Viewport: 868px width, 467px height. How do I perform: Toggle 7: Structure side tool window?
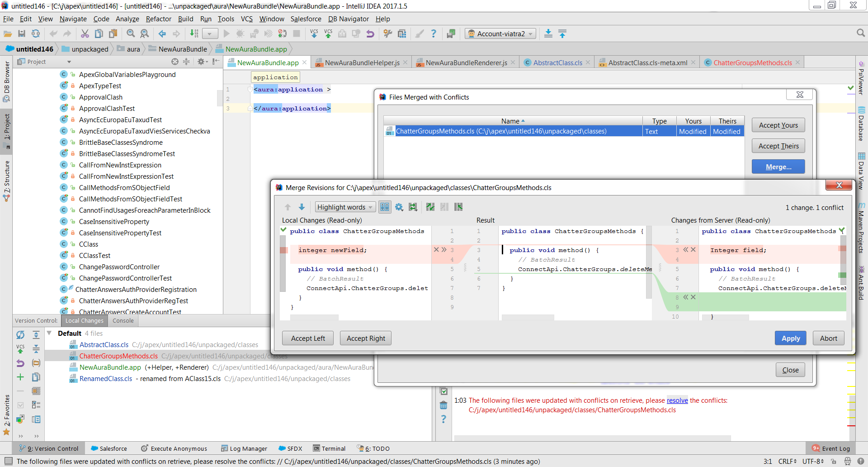[x=6, y=180]
